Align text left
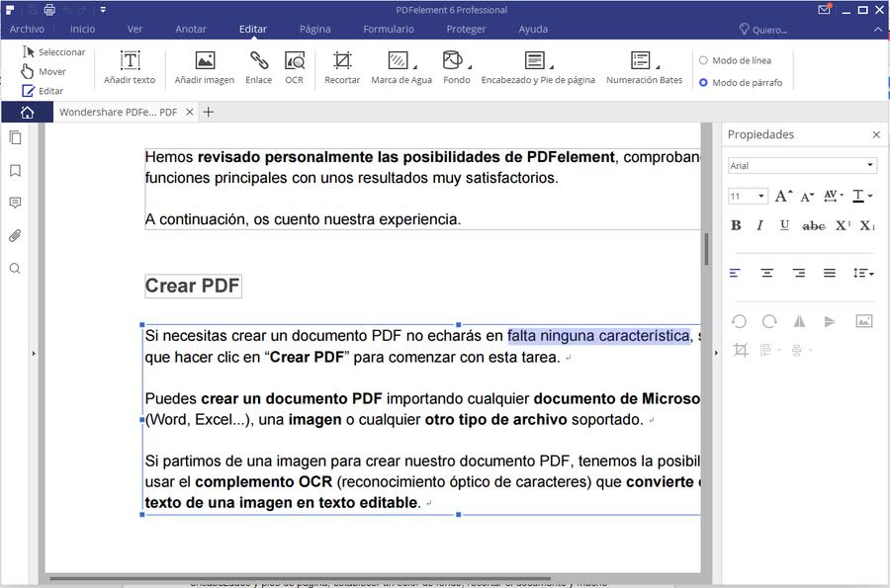This screenshot has width=890, height=588. [x=735, y=274]
